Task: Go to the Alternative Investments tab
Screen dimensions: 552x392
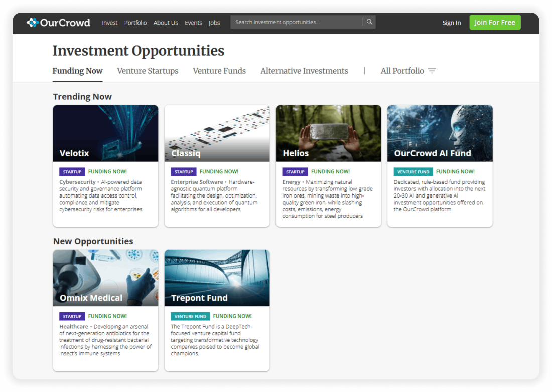Action: point(304,71)
